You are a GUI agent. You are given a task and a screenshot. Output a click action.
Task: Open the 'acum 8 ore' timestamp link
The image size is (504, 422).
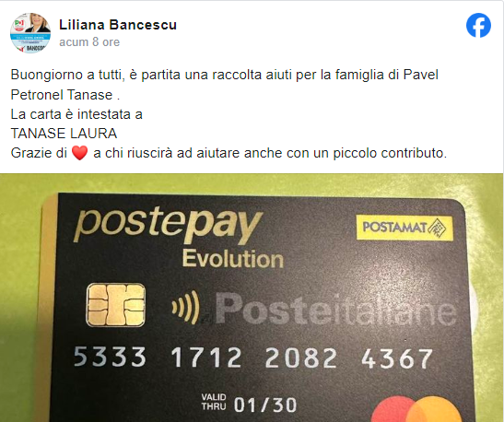tap(89, 42)
